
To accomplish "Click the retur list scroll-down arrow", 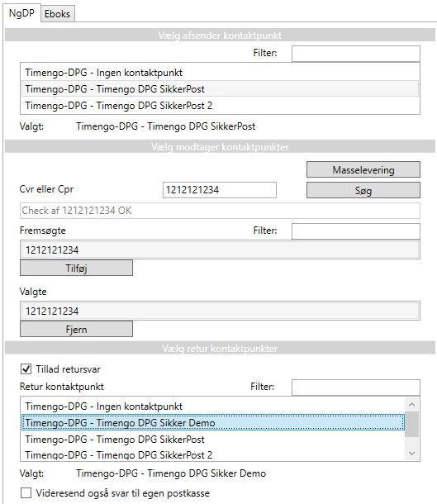I will pos(412,454).
